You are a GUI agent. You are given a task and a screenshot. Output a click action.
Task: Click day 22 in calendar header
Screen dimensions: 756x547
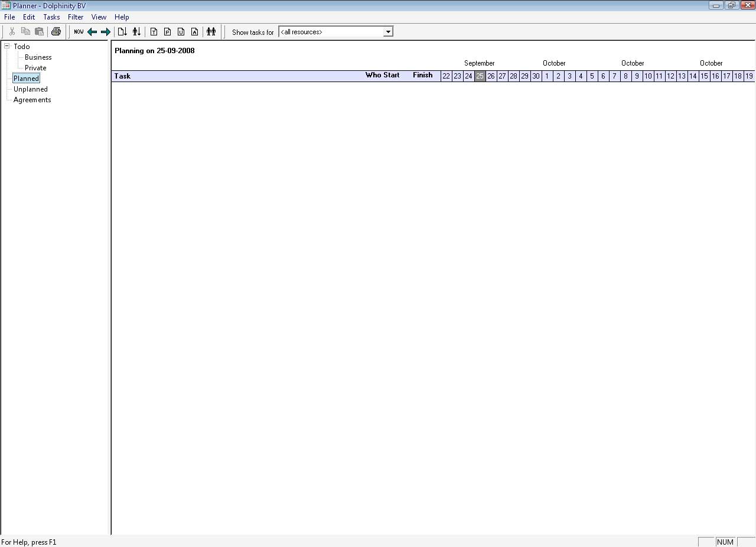pos(446,76)
